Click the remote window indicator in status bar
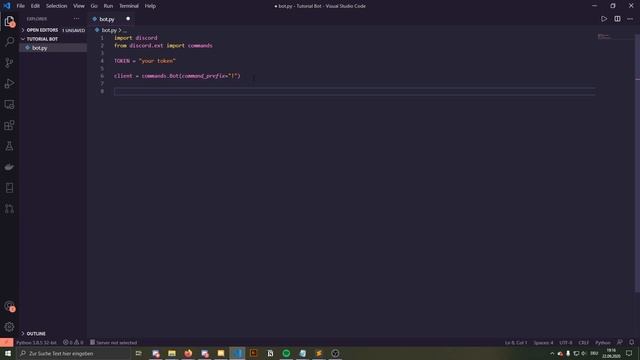The image size is (640, 360). (x=7, y=342)
